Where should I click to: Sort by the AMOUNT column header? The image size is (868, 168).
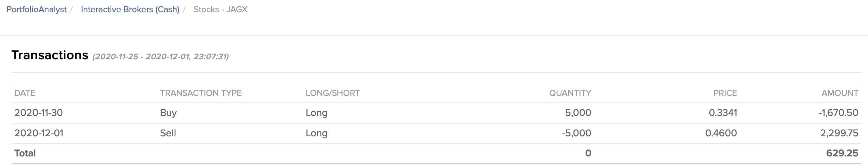(839, 93)
